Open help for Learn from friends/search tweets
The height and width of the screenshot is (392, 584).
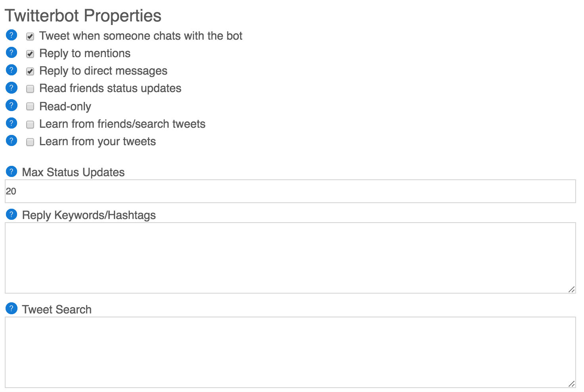coord(12,123)
